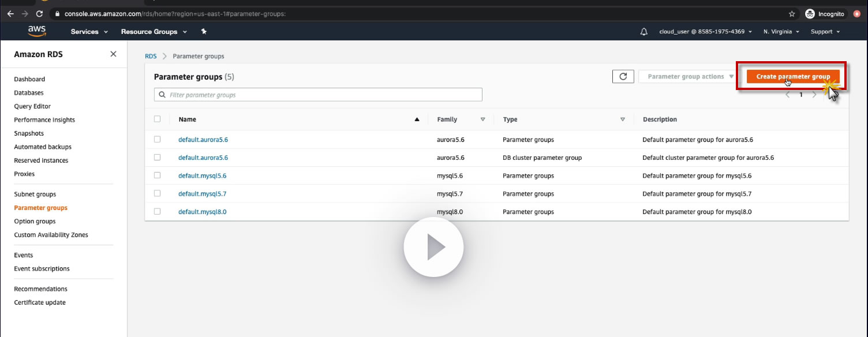Open Subnet groups
This screenshot has width=868, height=337.
tap(35, 194)
